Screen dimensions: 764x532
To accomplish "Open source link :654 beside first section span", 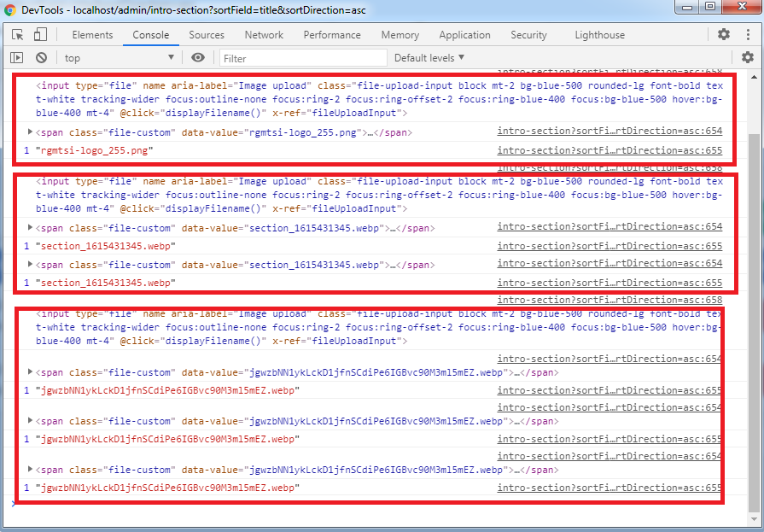I will [x=609, y=226].
